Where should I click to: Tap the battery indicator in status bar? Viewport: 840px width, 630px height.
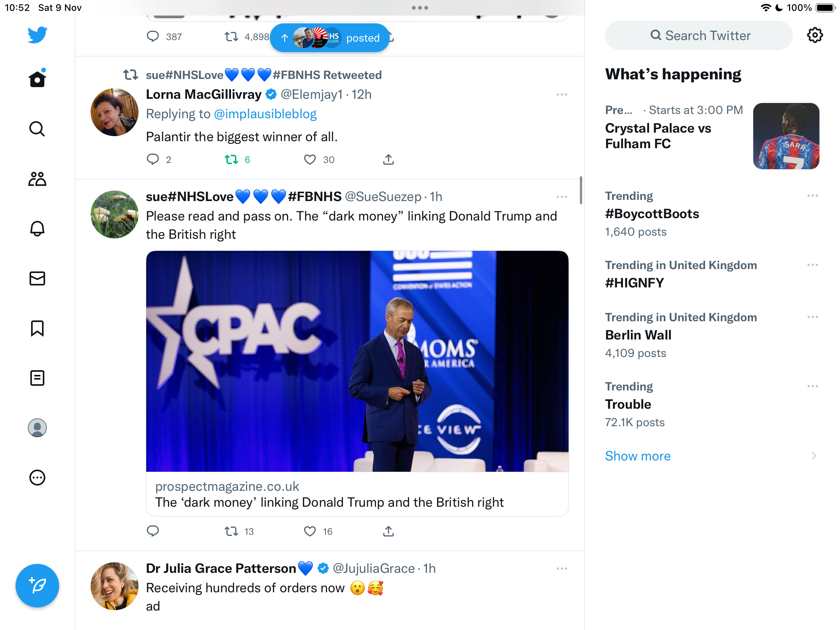click(826, 8)
